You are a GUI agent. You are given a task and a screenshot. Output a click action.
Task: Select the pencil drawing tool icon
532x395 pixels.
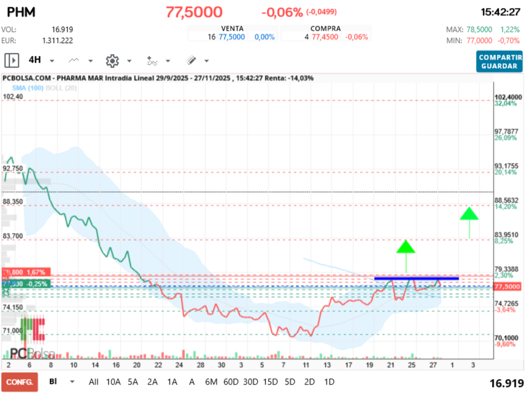click(x=191, y=60)
